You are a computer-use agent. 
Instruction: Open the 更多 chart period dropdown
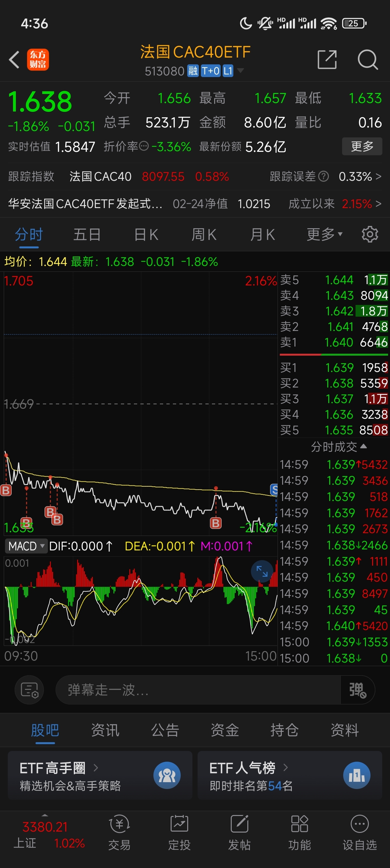coord(324,234)
